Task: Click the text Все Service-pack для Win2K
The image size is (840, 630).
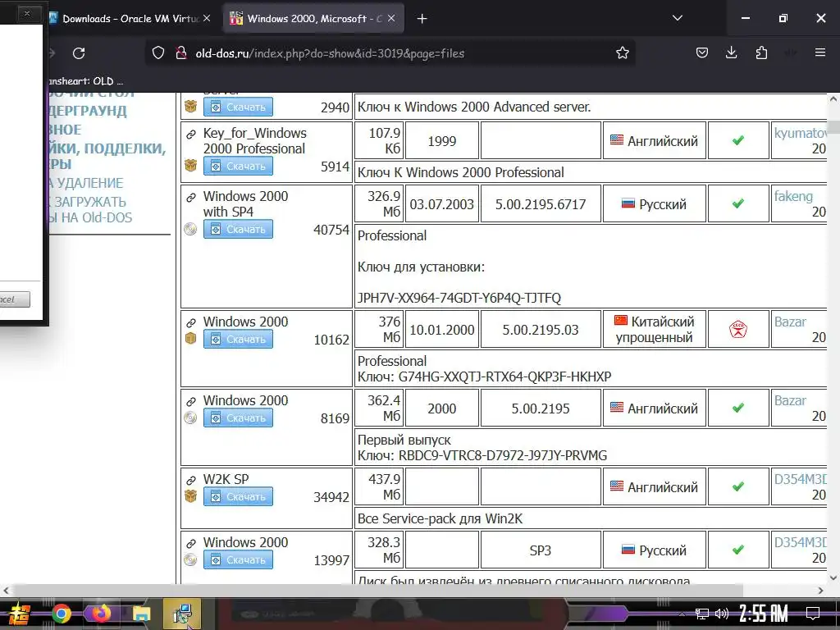Action: (440, 518)
